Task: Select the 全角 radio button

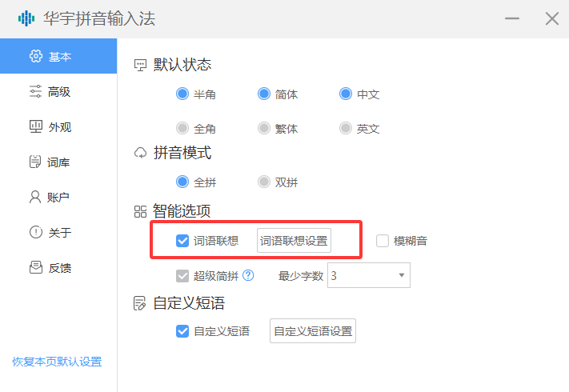Action: pos(182,128)
